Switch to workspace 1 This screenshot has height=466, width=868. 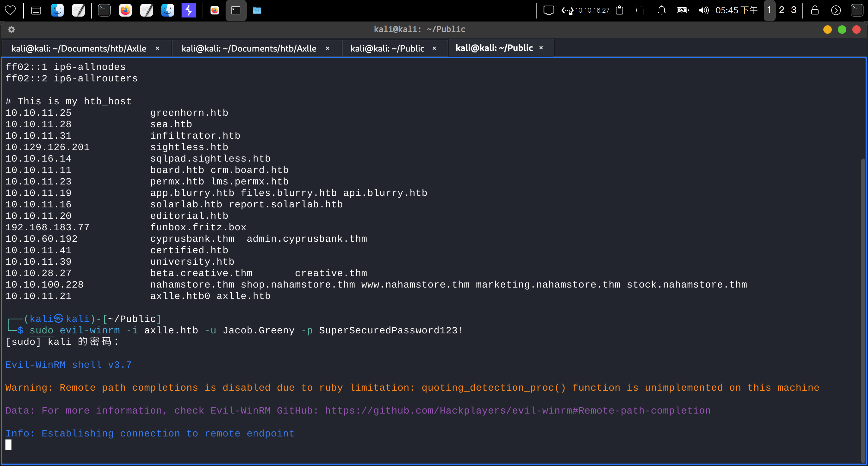point(769,11)
